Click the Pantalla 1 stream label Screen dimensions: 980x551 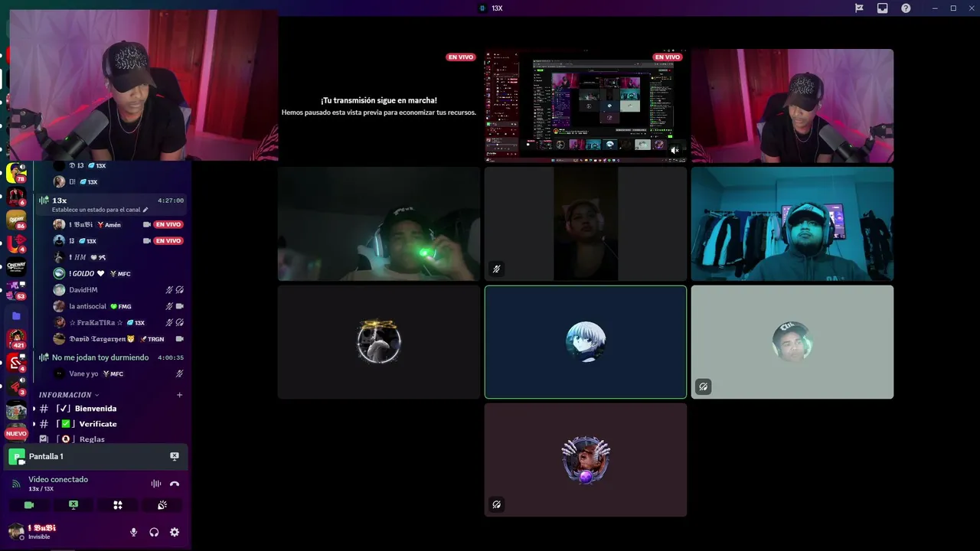click(46, 456)
